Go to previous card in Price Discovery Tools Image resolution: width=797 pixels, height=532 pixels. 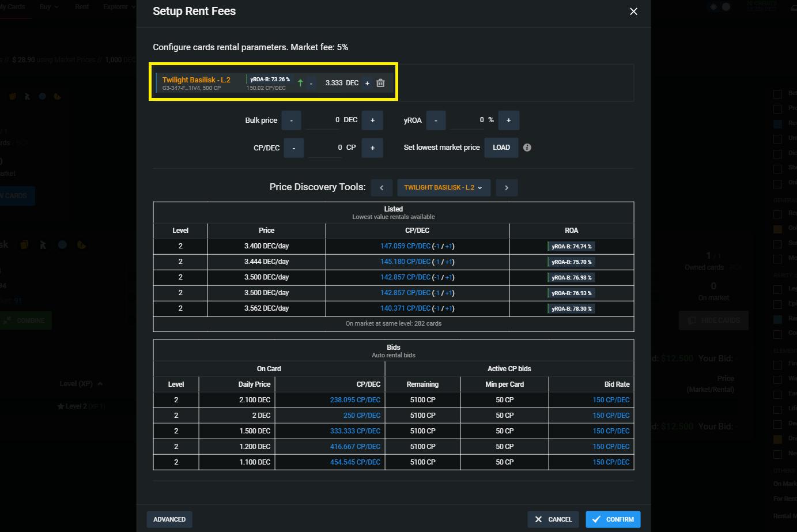[381, 188]
